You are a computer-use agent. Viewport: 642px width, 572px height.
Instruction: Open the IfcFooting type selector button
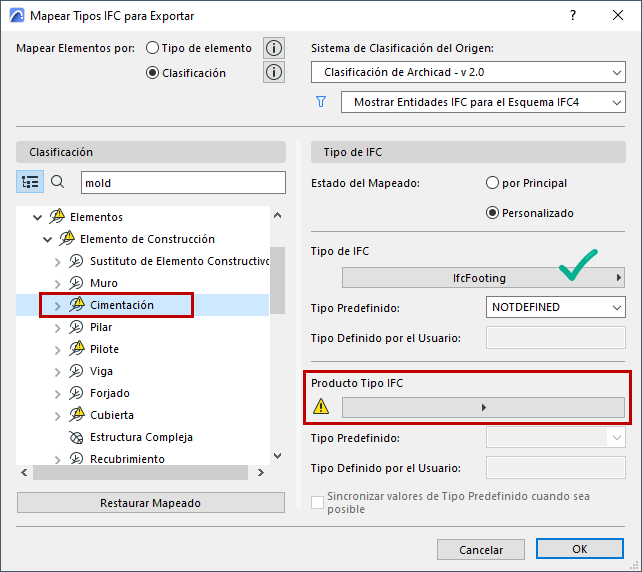(483, 278)
